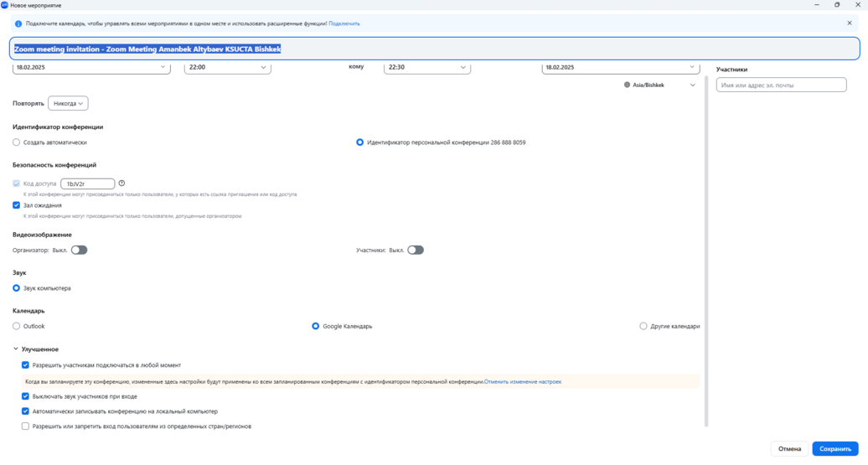Click the blue save button
Image resolution: width=868 pixels, height=465 pixels.
[x=834, y=449]
